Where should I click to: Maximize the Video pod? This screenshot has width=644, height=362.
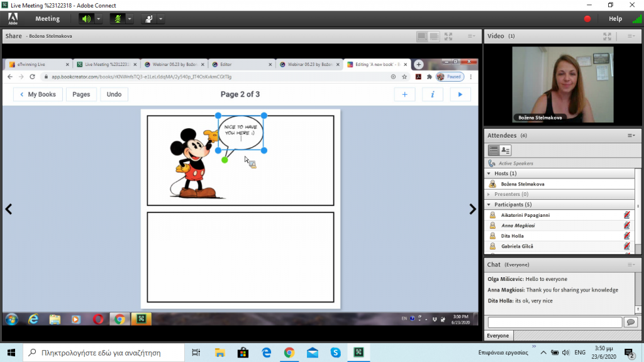[607, 36]
